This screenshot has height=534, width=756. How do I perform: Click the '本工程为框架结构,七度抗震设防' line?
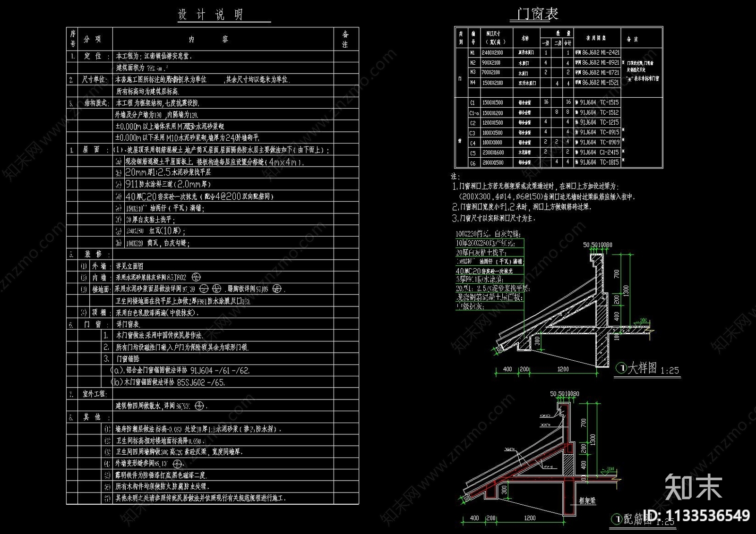tap(158, 103)
